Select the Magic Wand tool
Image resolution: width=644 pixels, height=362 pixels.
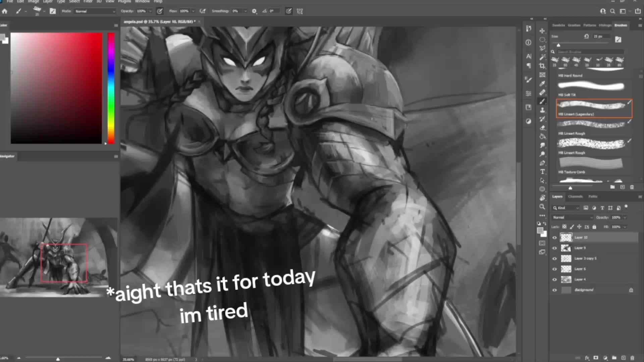click(542, 57)
